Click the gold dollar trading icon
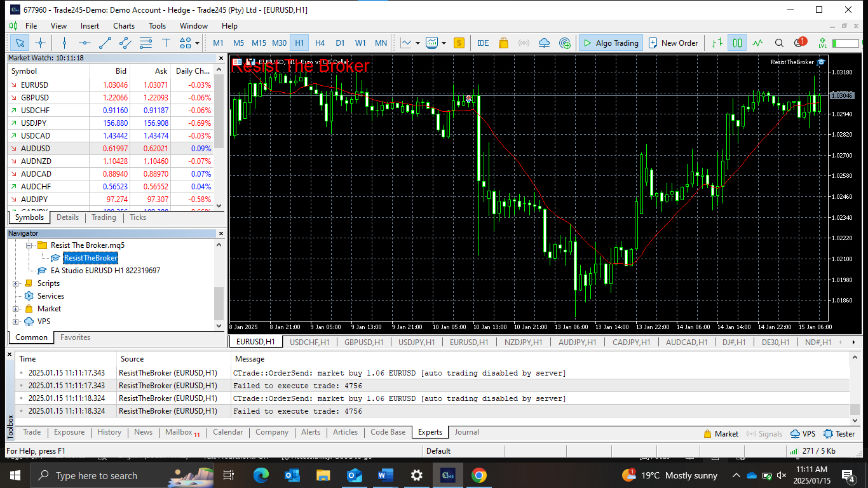The image size is (868, 488). point(459,43)
